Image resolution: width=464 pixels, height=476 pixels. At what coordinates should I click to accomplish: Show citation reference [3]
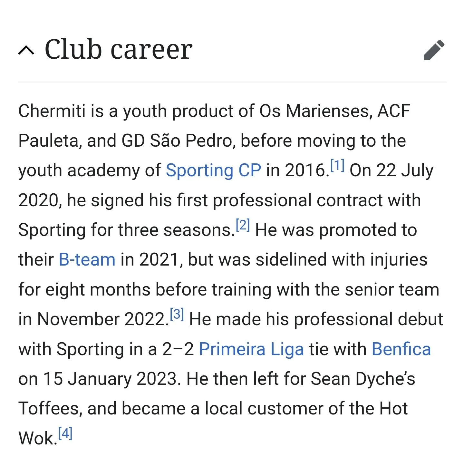coord(177,314)
